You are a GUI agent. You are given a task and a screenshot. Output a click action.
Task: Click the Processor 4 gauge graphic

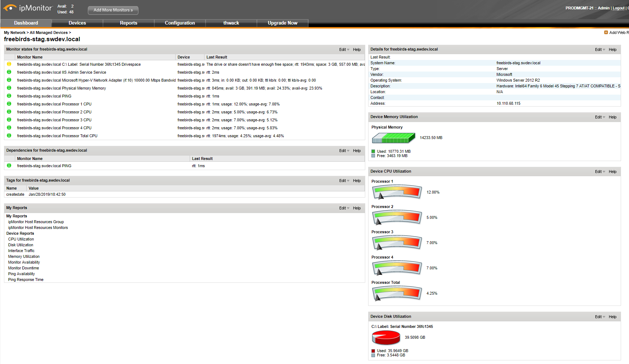click(397, 268)
